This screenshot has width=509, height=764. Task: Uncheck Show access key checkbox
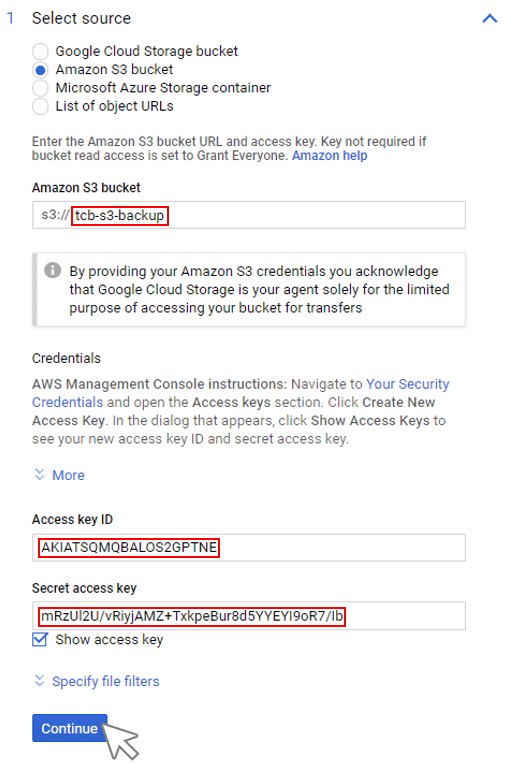click(x=40, y=639)
